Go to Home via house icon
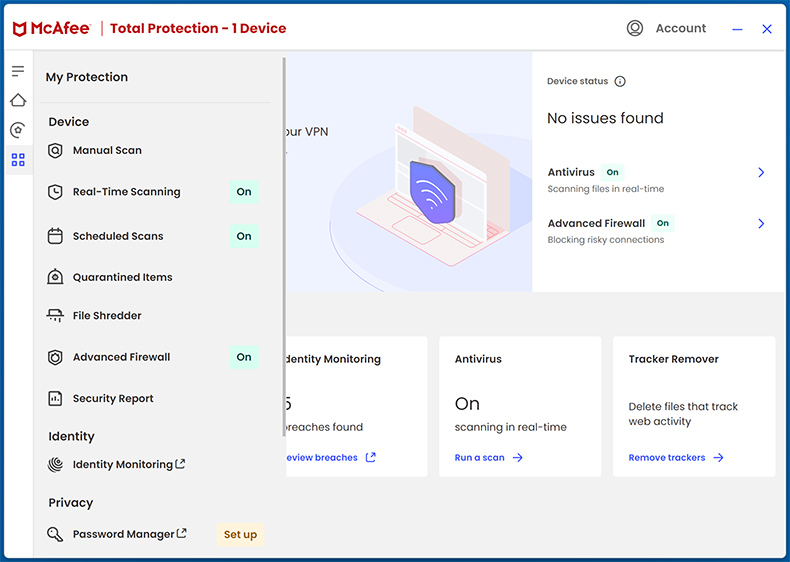Screen dimensions: 790x562 pyautogui.click(x=18, y=100)
